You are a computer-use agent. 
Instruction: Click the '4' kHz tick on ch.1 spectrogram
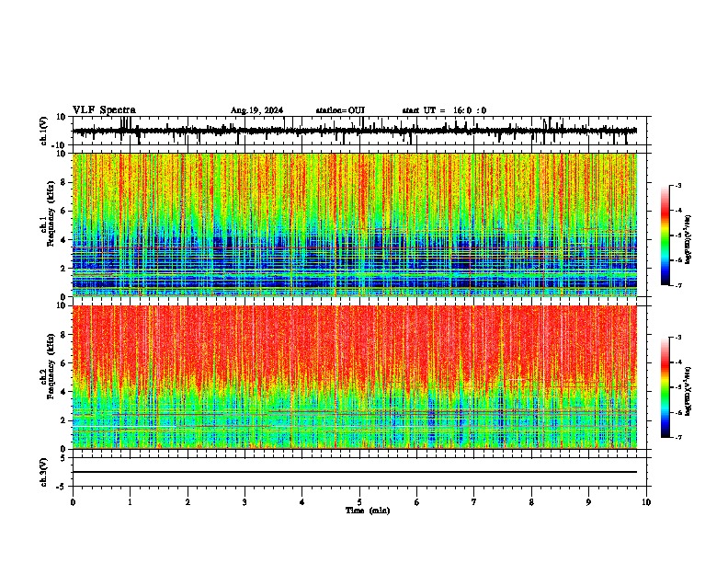pyautogui.click(x=64, y=240)
